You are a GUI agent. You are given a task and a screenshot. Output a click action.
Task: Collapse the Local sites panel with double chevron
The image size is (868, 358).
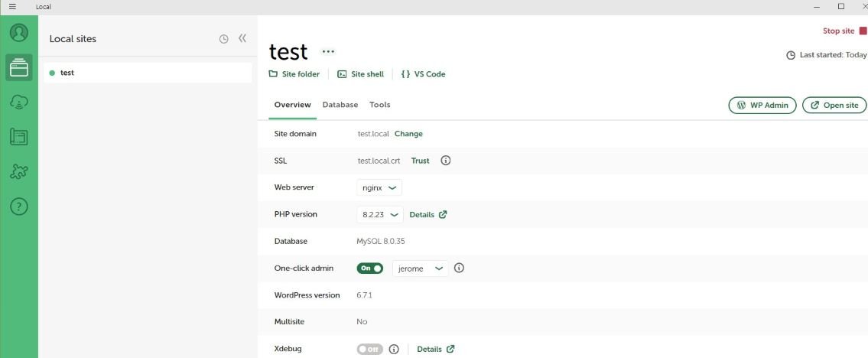(x=242, y=38)
